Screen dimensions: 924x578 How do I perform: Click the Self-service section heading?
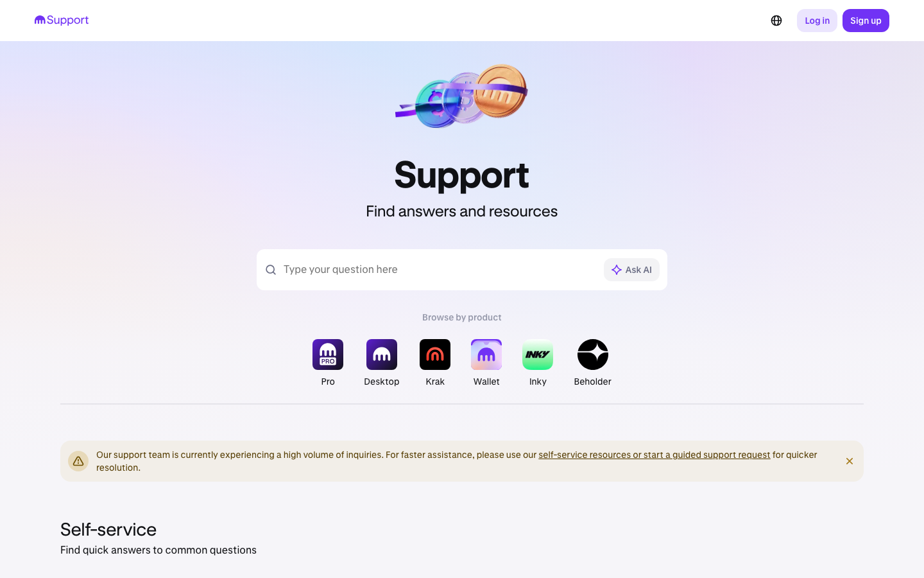108,529
